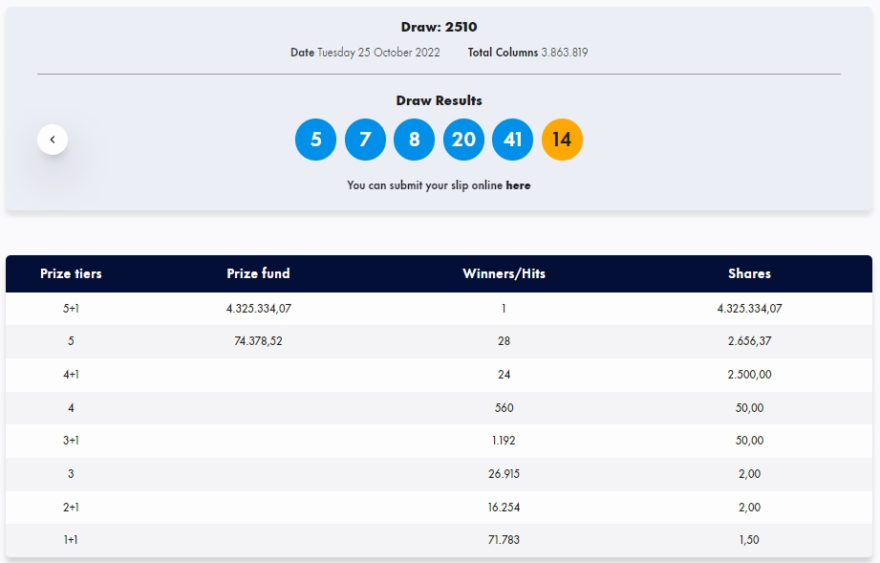Image resolution: width=880 pixels, height=563 pixels.
Task: Click the Draw: 2510 heading
Action: point(439,27)
